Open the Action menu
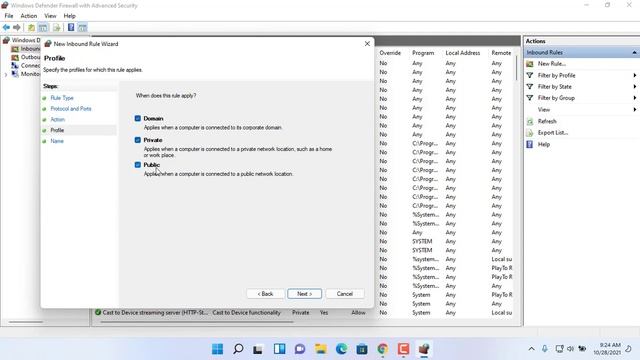This screenshot has width=640, height=360. (x=29, y=16)
